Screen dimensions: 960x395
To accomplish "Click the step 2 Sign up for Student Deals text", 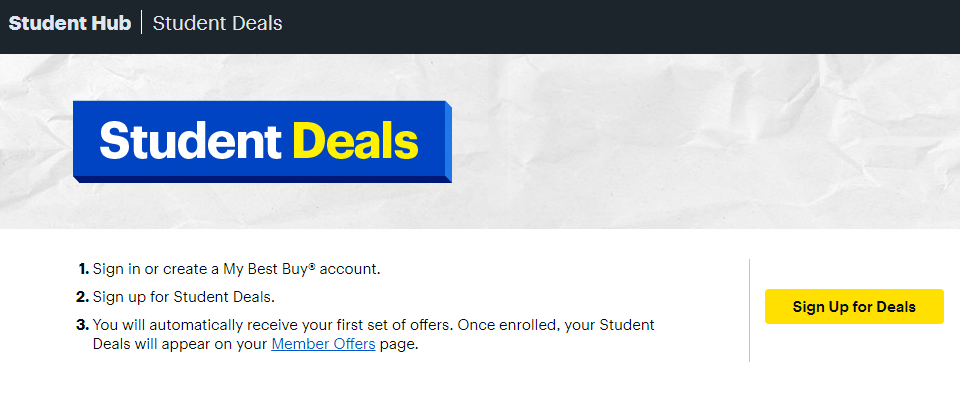I will click(184, 297).
